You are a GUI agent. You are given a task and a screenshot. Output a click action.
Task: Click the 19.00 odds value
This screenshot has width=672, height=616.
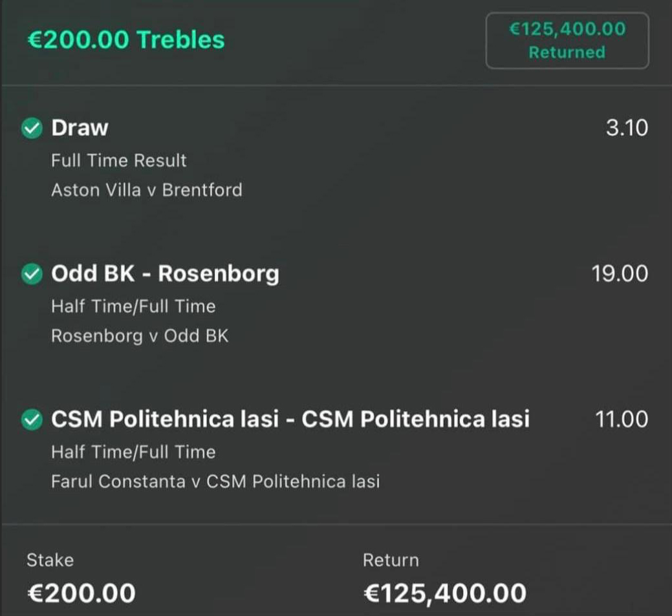[619, 274]
